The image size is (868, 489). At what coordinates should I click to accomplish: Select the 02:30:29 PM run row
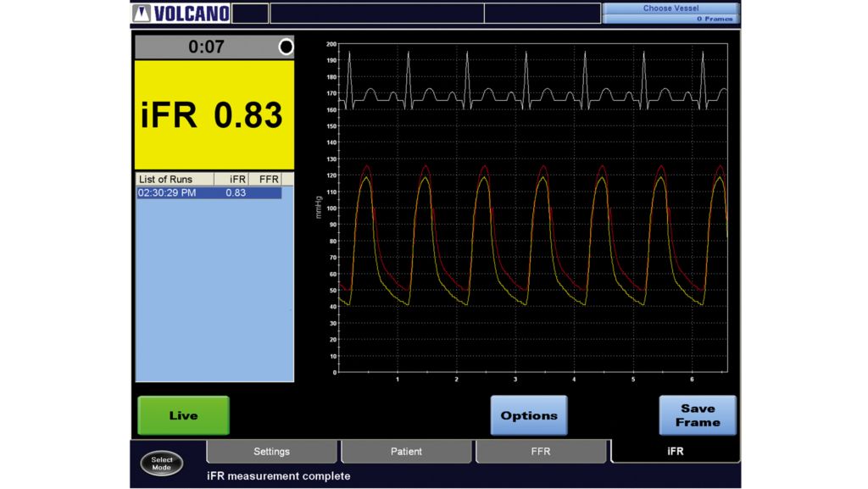pos(209,193)
